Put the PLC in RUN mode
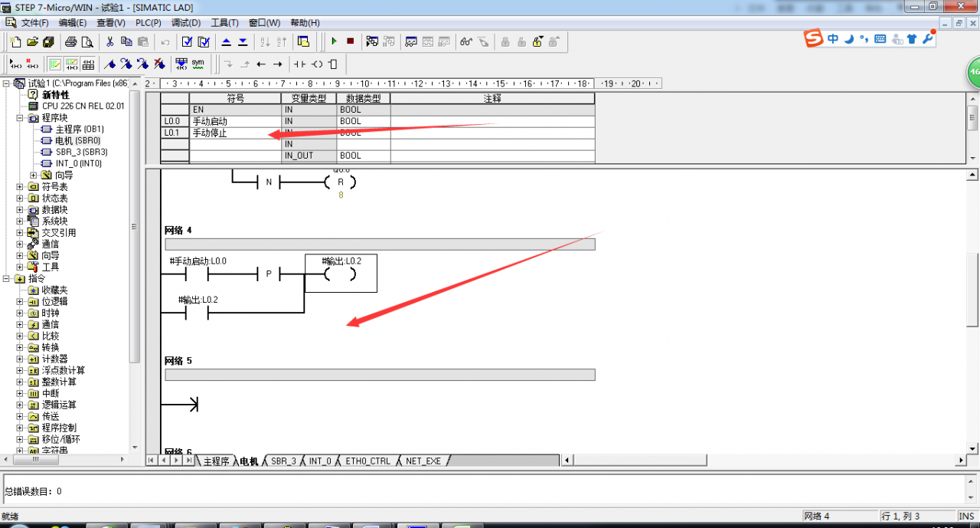 334,41
